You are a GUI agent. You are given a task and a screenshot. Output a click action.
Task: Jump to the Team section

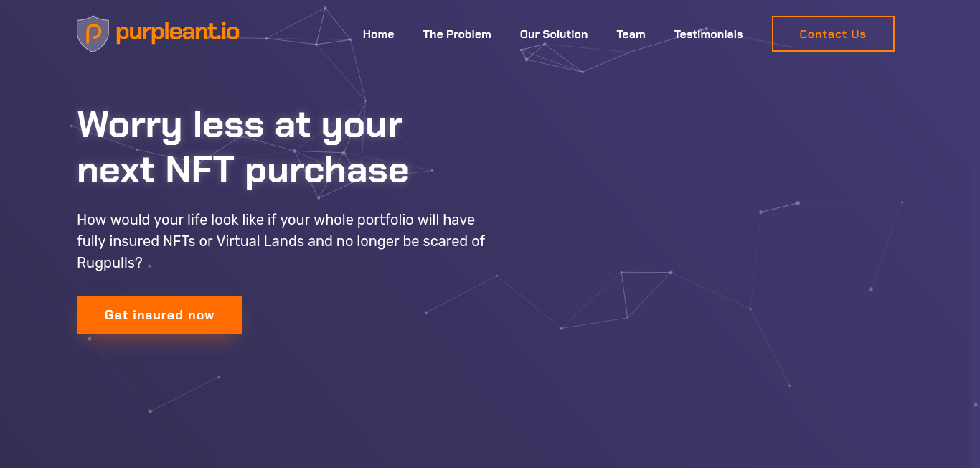point(631,34)
